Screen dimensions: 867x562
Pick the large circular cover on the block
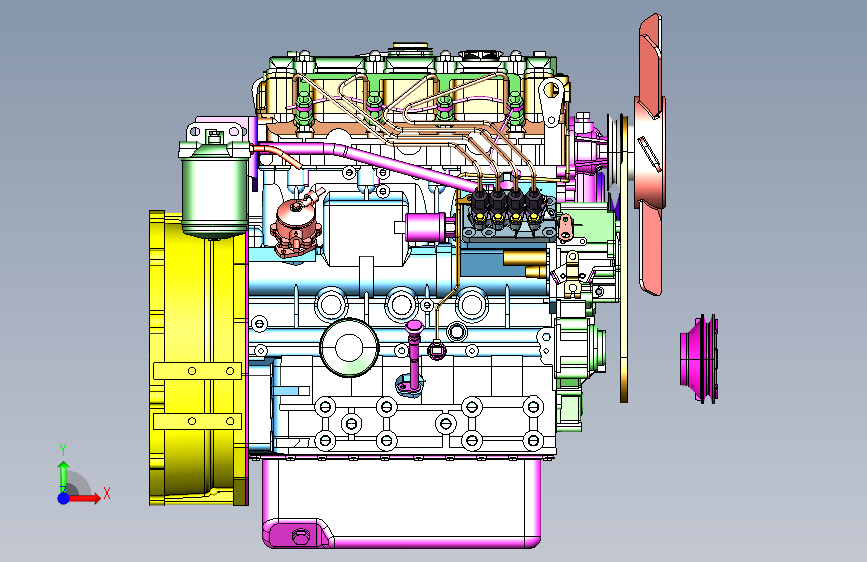click(x=349, y=348)
